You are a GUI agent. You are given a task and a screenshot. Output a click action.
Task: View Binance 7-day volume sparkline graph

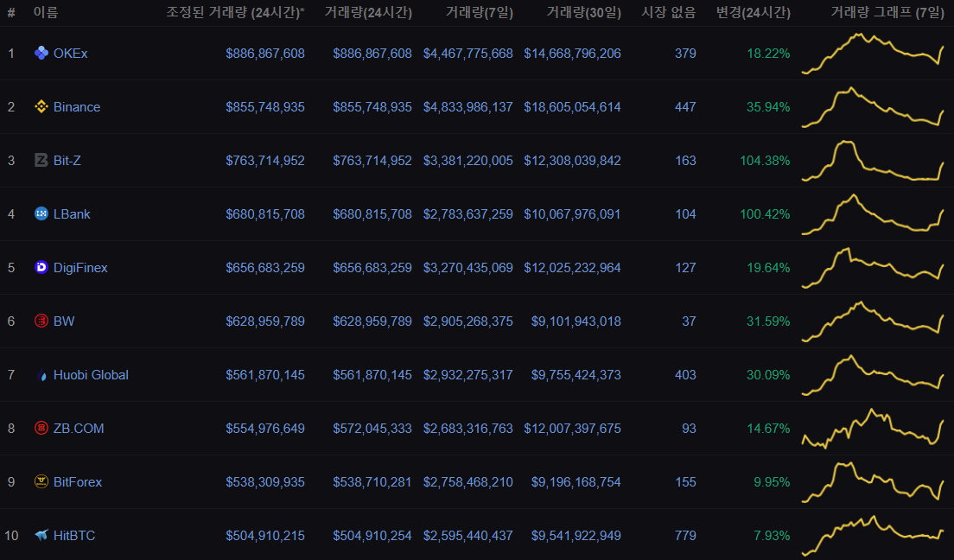(x=873, y=107)
